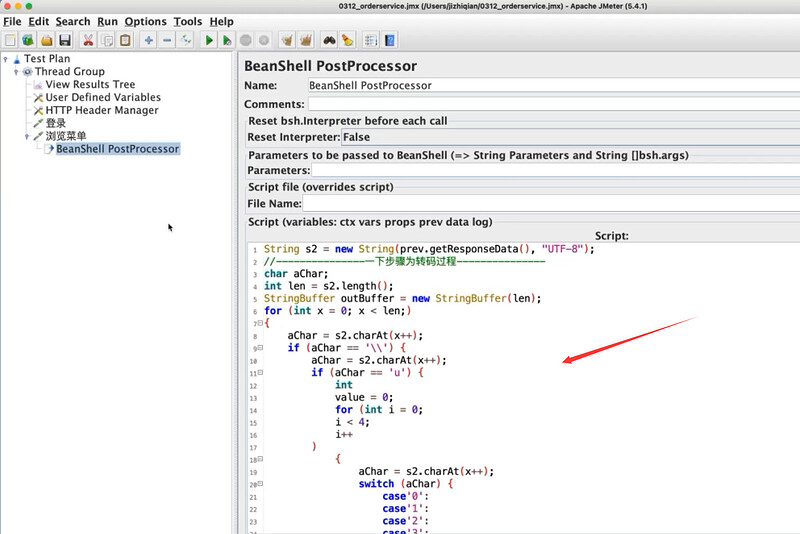Click the Name field with BeanShell PostProcessor

click(554, 85)
